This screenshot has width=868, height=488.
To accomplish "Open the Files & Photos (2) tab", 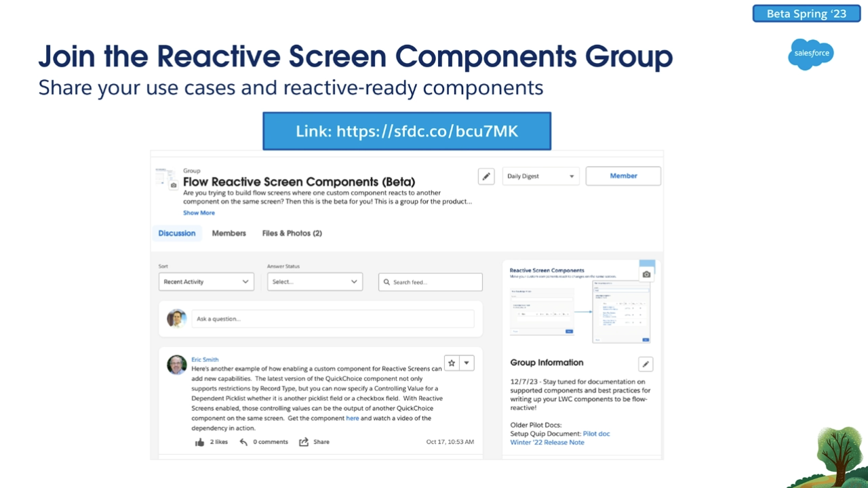I will (x=292, y=233).
